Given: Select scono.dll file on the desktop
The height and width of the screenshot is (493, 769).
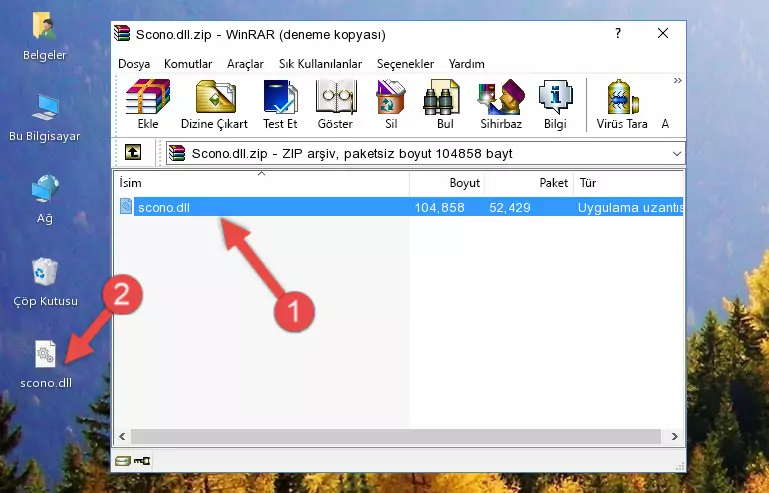Looking at the screenshot, I should click(46, 364).
